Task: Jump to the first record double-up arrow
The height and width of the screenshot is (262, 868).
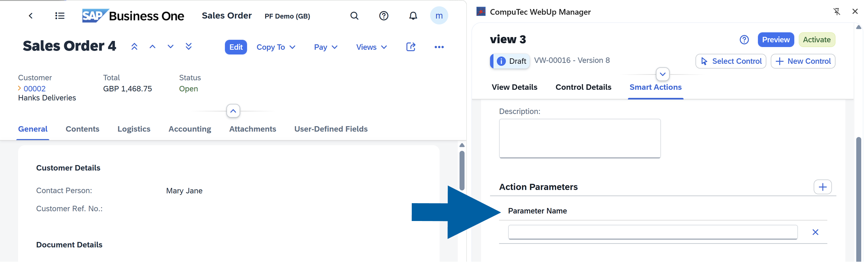Action: (134, 47)
